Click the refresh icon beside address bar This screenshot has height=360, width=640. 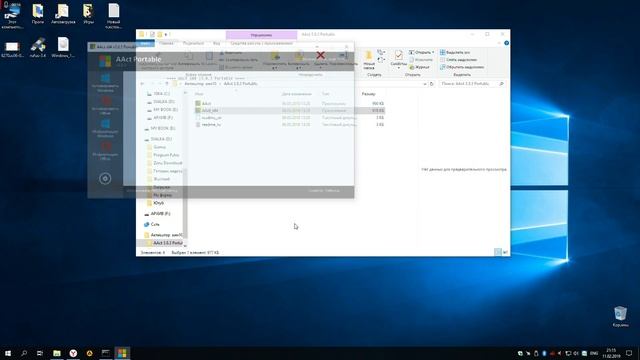click(x=431, y=84)
